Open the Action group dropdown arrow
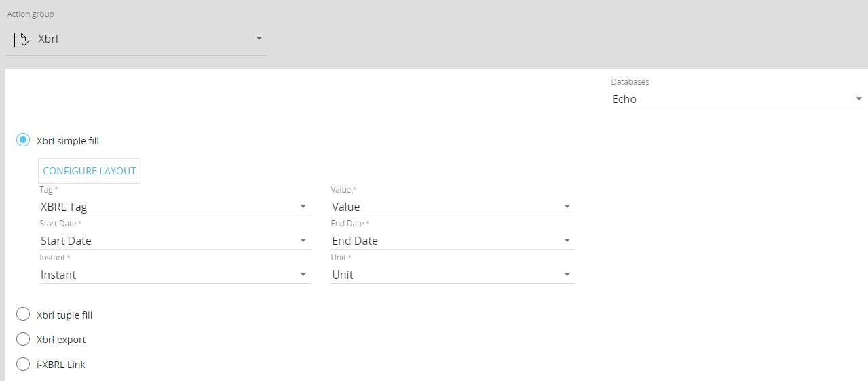This screenshot has height=381, width=868. (259, 39)
